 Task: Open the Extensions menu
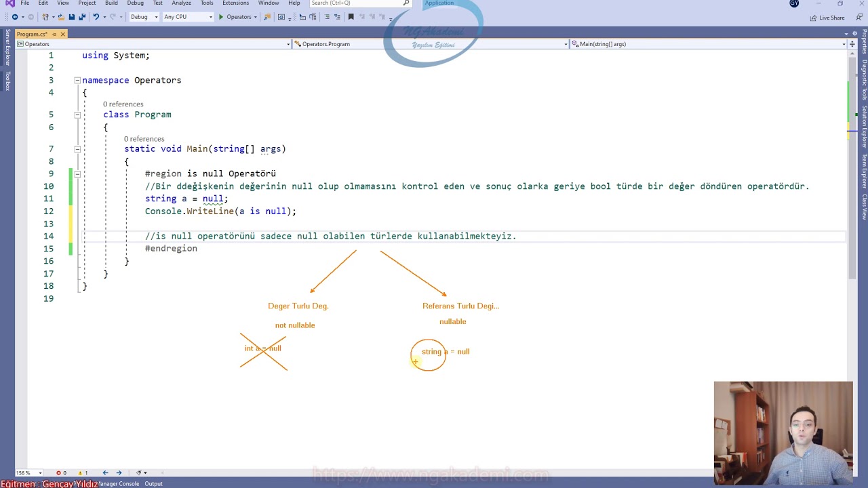pyautogui.click(x=235, y=3)
